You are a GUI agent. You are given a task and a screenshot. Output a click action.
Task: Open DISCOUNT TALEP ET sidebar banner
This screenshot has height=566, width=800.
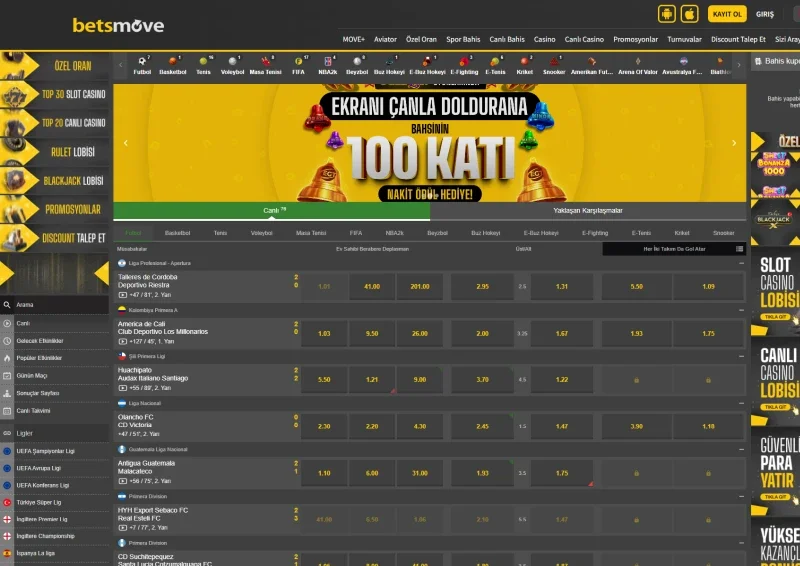(55, 238)
